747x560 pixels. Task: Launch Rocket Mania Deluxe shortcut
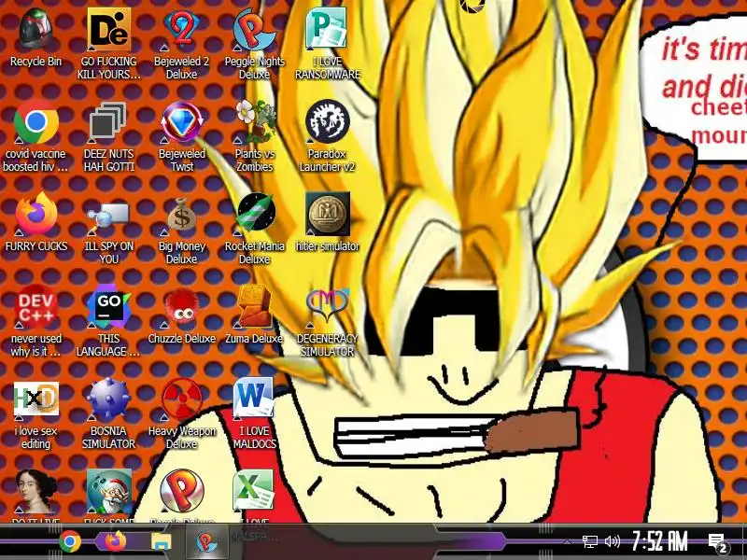point(256,213)
